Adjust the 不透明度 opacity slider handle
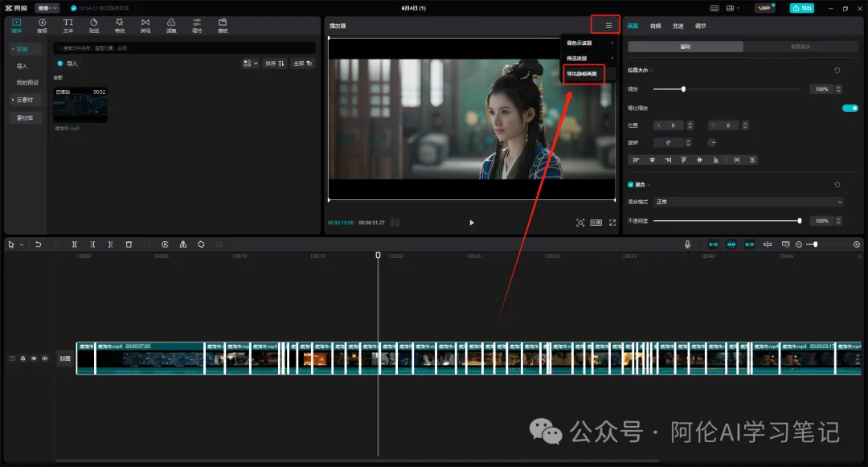This screenshot has width=868, height=467. tap(800, 221)
